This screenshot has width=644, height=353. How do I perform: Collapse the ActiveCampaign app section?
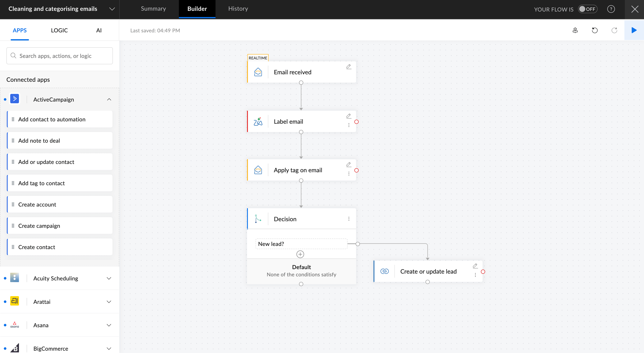click(x=109, y=99)
